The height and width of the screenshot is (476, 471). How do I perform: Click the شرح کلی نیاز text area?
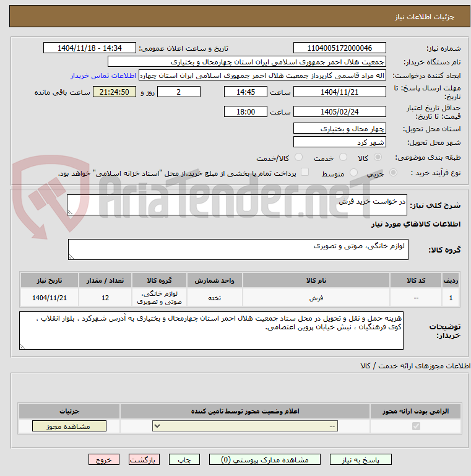[x=237, y=205]
